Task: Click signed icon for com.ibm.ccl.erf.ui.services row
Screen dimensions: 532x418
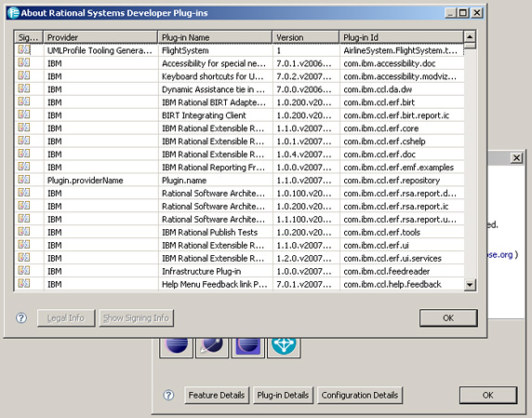Action: pyautogui.click(x=24, y=257)
